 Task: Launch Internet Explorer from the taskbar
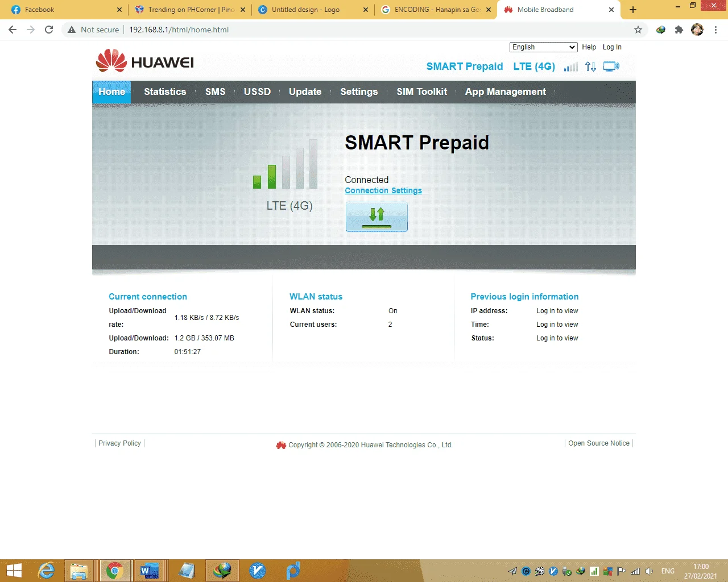click(x=46, y=571)
